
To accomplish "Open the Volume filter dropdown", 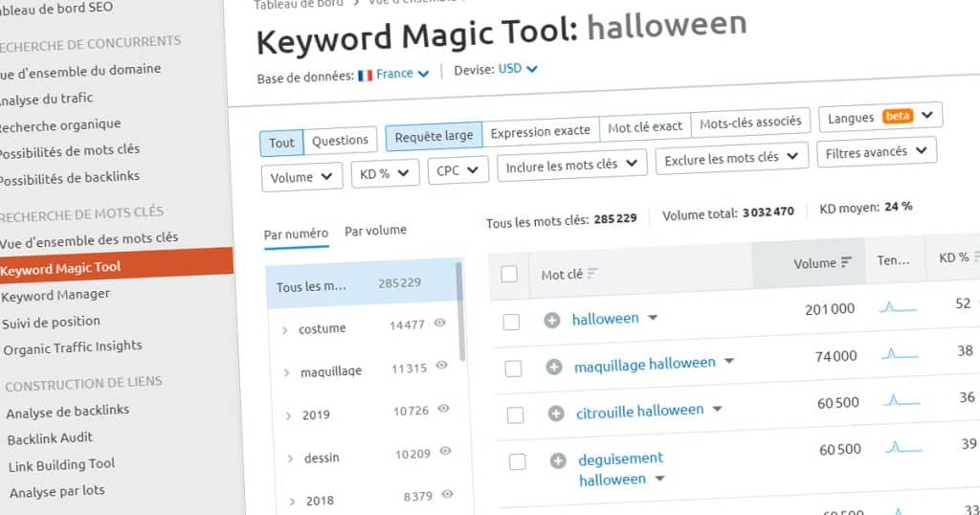I will [301, 177].
